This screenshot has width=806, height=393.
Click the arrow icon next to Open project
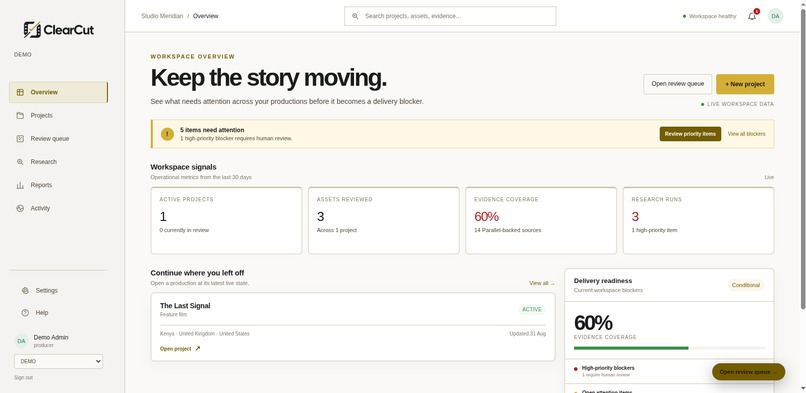tap(197, 349)
